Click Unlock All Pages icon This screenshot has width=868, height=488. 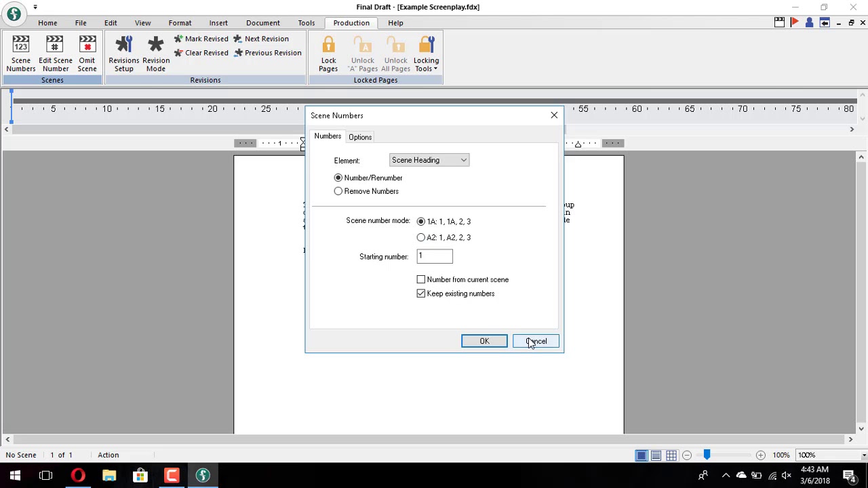point(396,54)
